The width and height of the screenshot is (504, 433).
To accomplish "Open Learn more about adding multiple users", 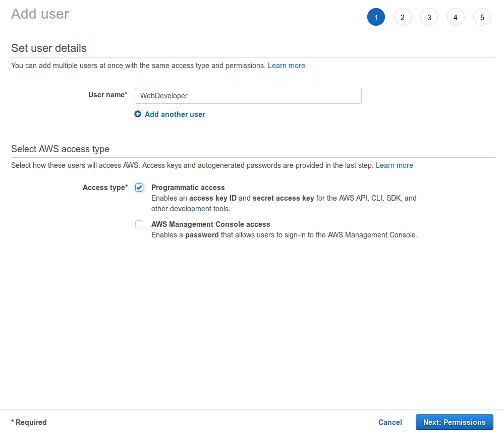I will [287, 66].
